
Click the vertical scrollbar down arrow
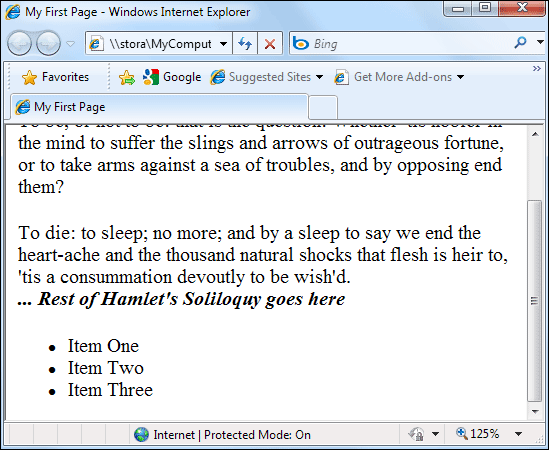click(535, 411)
